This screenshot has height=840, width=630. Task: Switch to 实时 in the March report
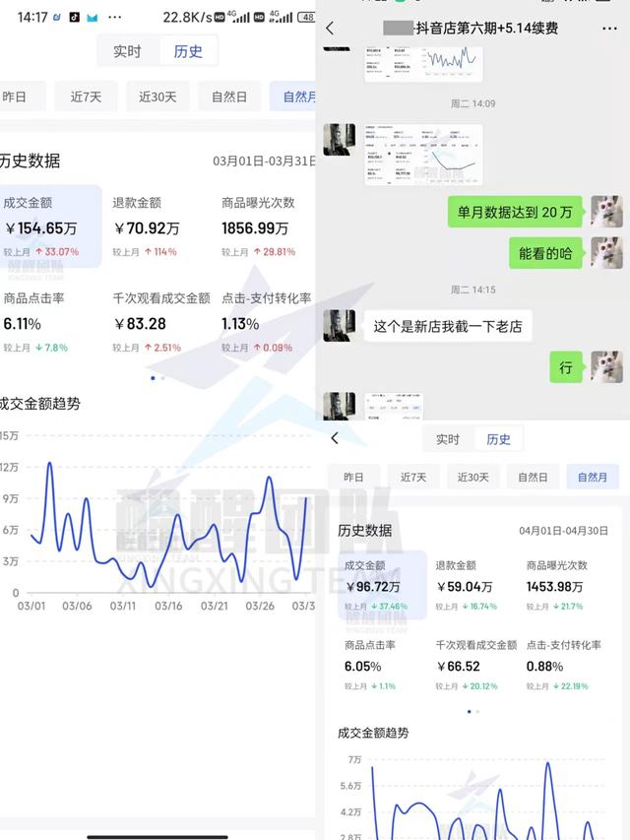point(127,51)
